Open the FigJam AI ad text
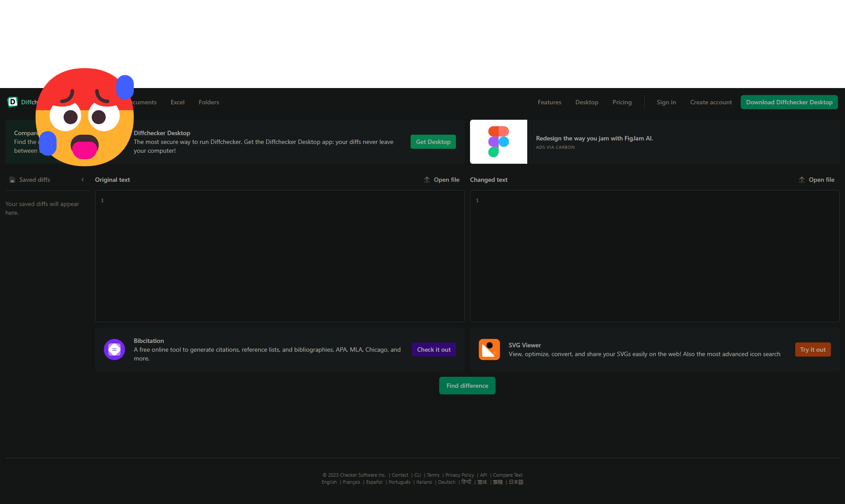845x504 pixels. [x=594, y=138]
